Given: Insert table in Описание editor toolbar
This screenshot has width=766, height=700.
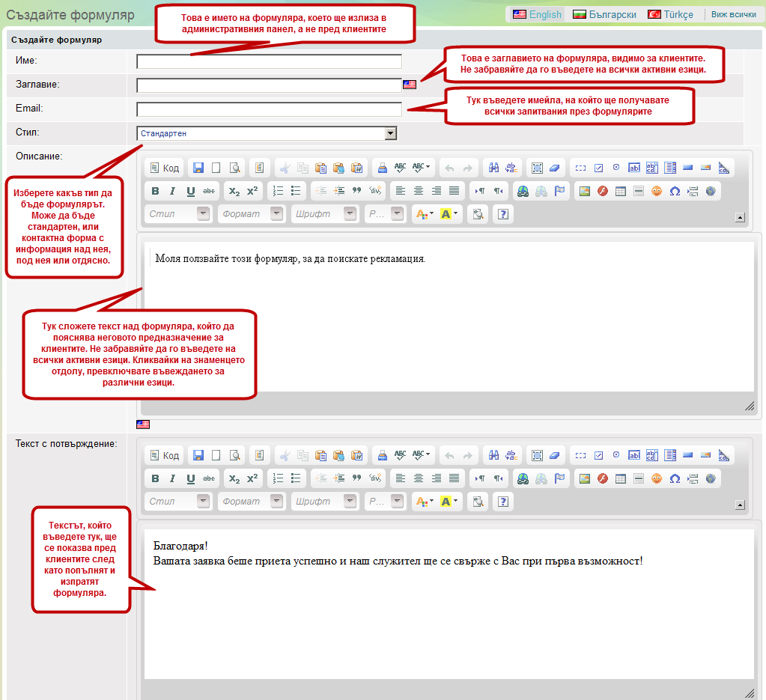Looking at the screenshot, I should click(x=620, y=191).
